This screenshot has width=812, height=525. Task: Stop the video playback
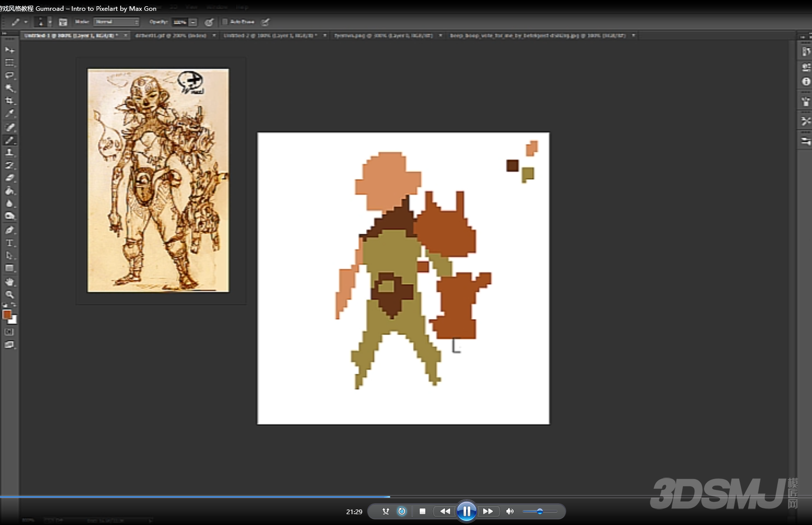(422, 512)
